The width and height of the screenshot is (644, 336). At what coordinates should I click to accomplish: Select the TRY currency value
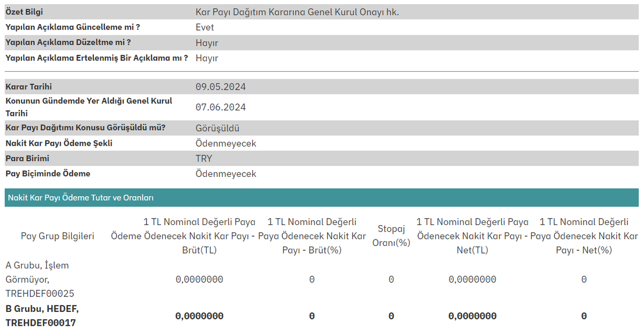coord(203,158)
